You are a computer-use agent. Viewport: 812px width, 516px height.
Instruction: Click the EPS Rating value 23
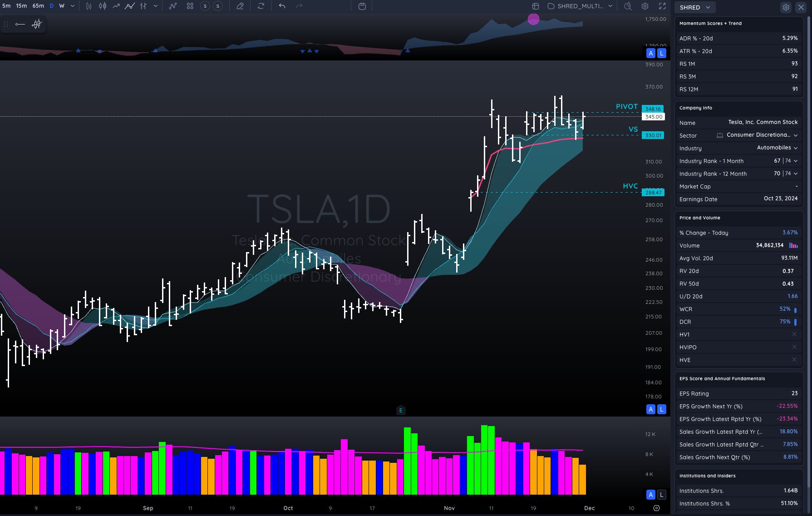tap(794, 393)
